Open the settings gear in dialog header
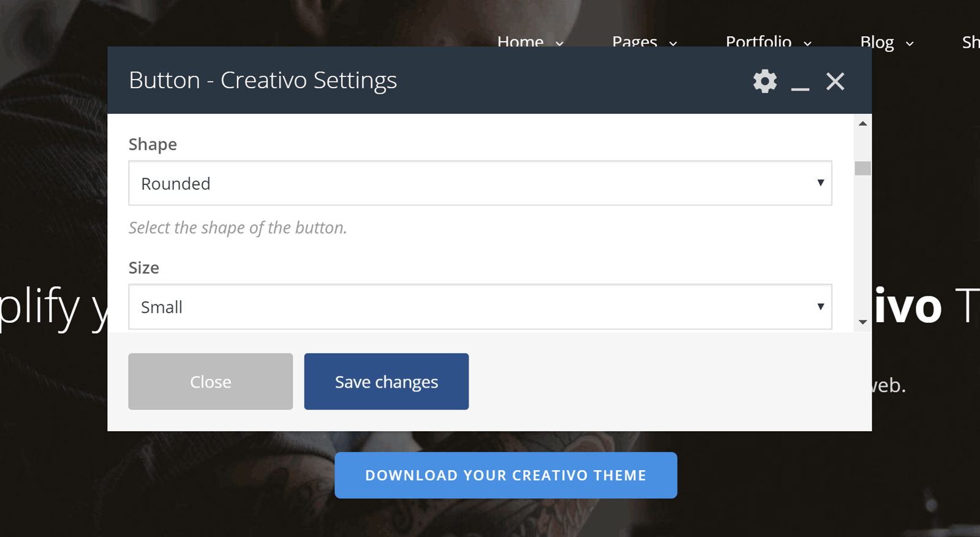 (765, 81)
